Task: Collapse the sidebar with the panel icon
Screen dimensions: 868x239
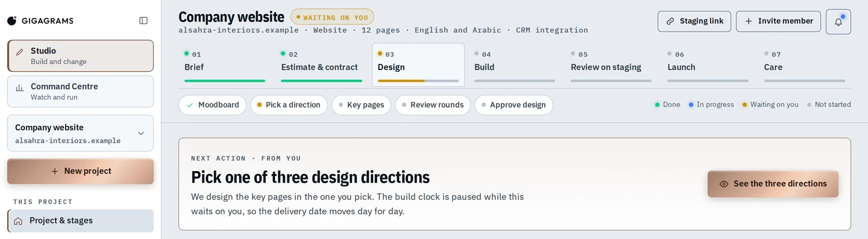Action: tap(143, 21)
